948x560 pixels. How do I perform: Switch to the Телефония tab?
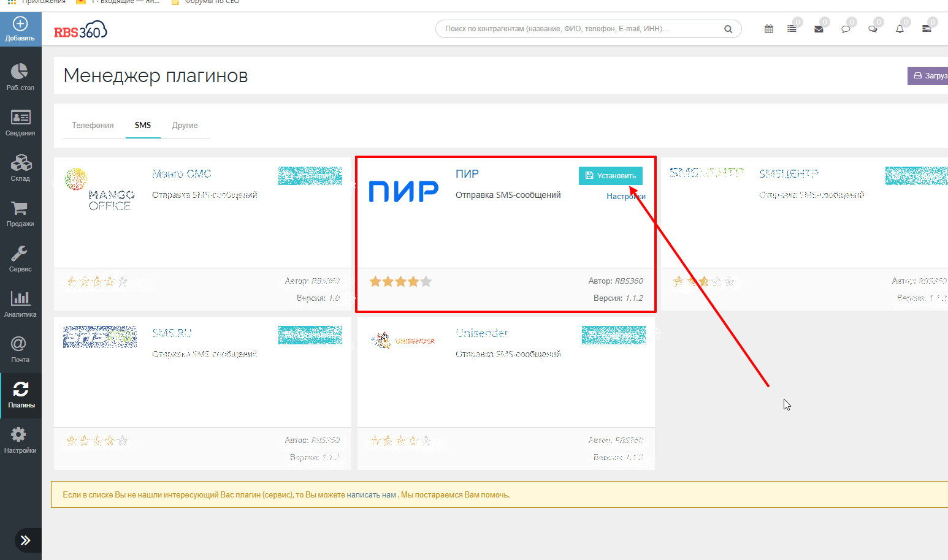(93, 125)
